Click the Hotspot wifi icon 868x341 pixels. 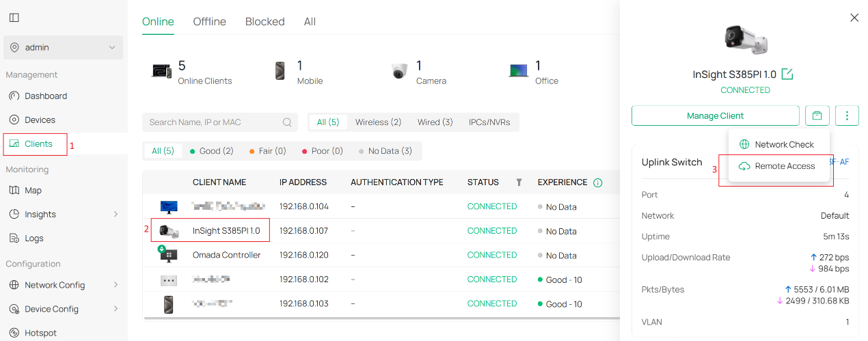(14, 333)
